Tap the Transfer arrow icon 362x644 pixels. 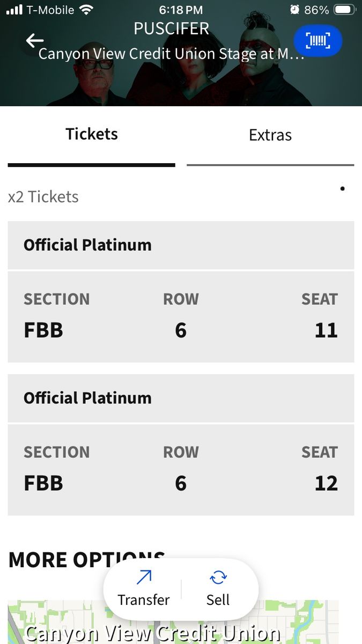(x=144, y=578)
